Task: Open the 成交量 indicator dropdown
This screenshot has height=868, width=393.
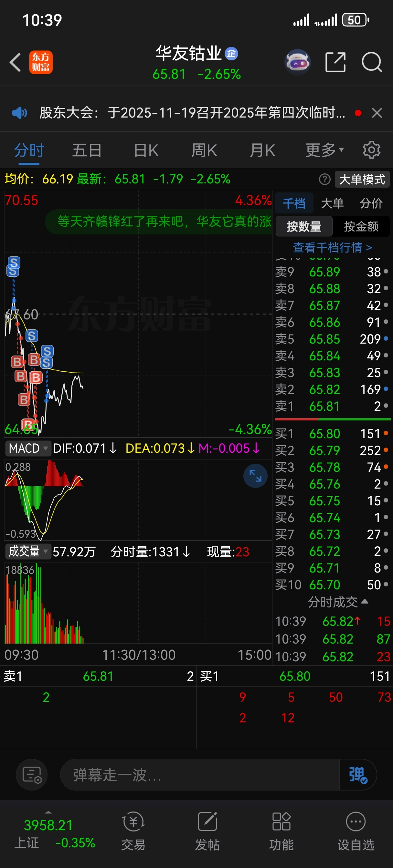Action: (28, 552)
